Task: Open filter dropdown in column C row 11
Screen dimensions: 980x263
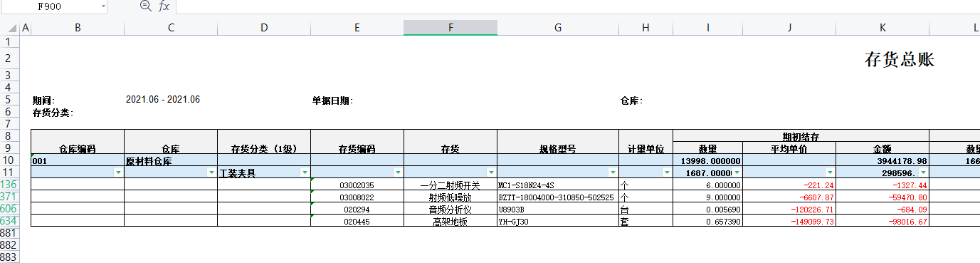Action: 211,172
